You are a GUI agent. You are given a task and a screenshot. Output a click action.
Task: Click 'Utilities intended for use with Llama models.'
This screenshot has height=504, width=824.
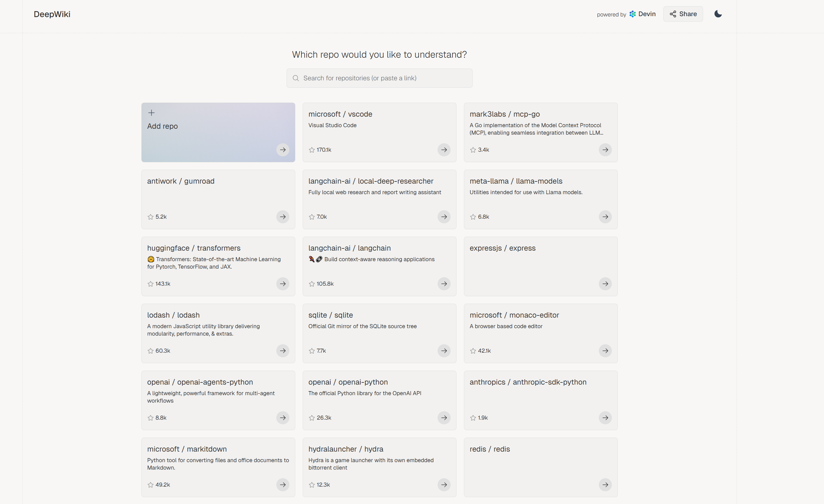click(x=526, y=192)
